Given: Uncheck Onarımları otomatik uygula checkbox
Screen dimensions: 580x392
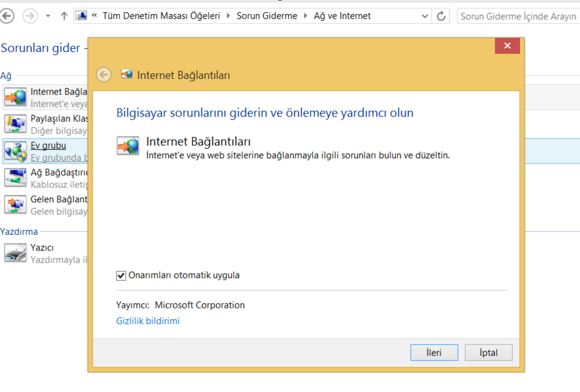Looking at the screenshot, I should [x=121, y=275].
